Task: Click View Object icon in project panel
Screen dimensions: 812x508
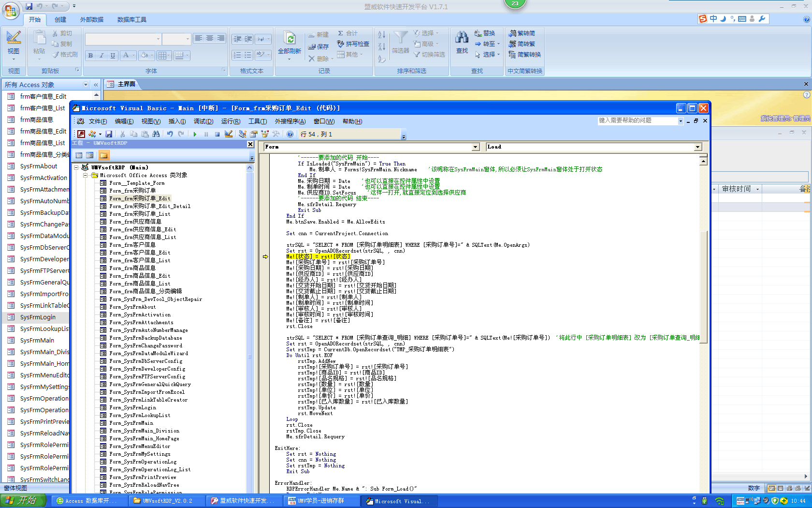Action: click(x=90, y=155)
